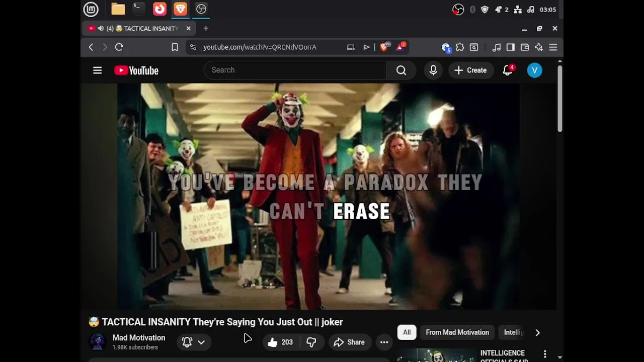Open the Files folder in the panel
This screenshot has width=644, height=362.
point(118,9)
